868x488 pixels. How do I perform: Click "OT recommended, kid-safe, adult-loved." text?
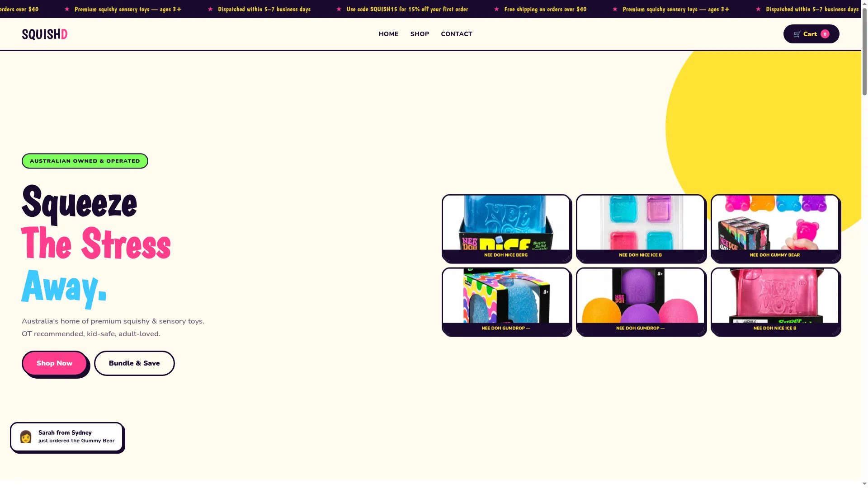91,334
